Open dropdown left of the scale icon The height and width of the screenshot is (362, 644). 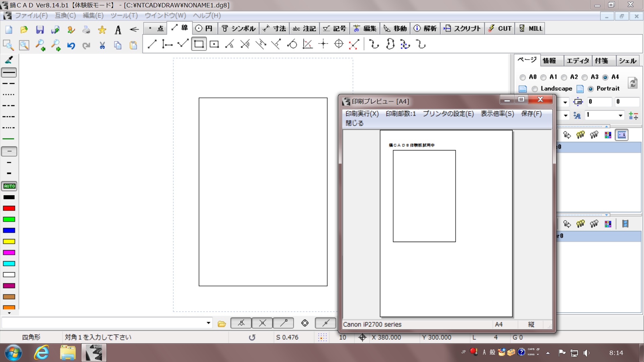pos(566,115)
